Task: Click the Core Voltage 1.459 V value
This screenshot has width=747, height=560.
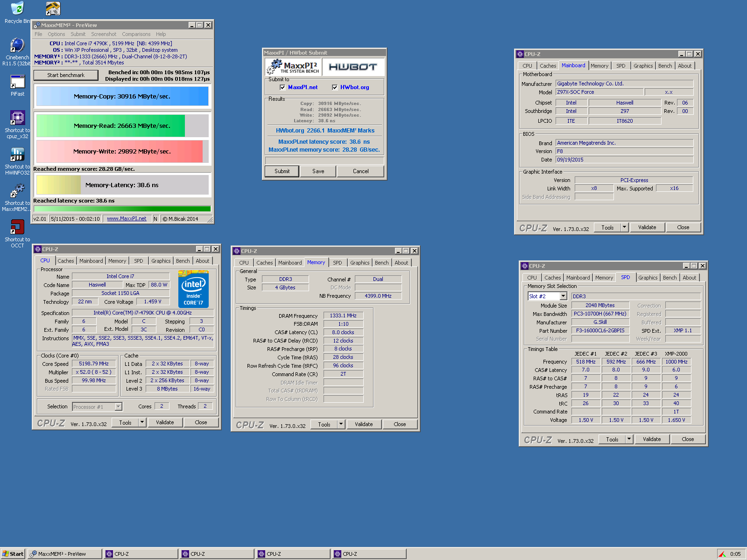Action: coord(153,302)
